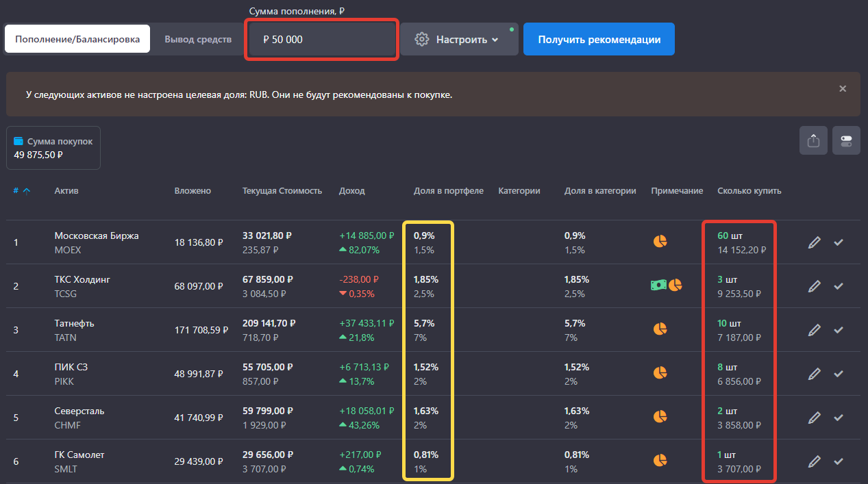
Task: Click the pencil edit icon for ТКС Холдинг
Action: 814,286
